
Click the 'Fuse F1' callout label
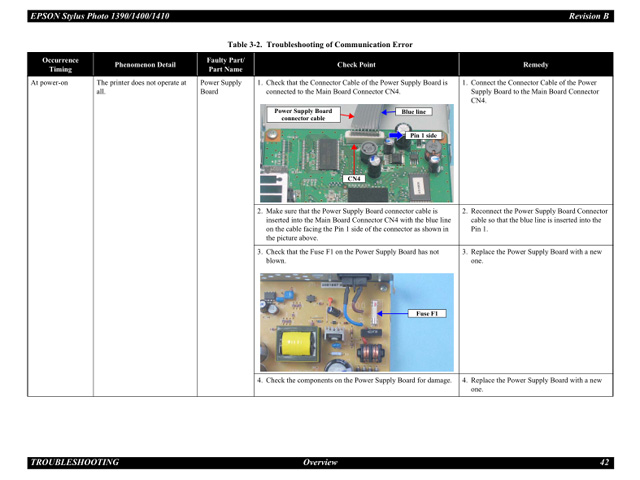tap(426, 313)
